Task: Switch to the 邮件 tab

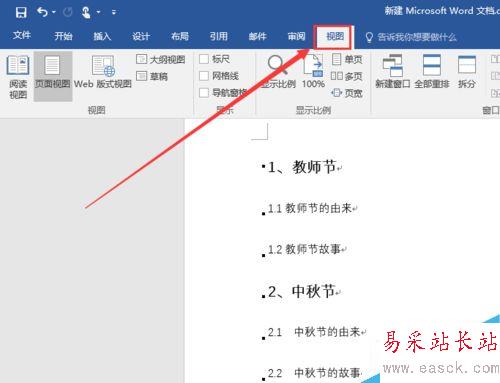Action: (257, 36)
